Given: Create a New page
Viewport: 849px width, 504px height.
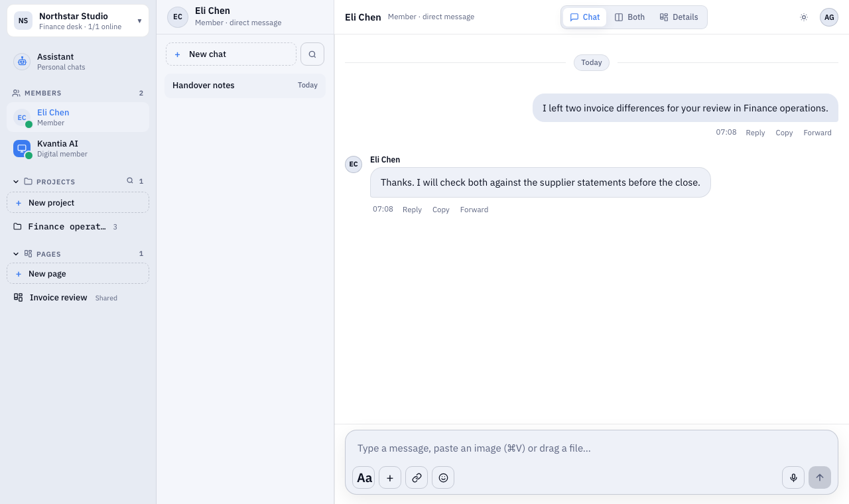Looking at the screenshot, I should 78,274.
